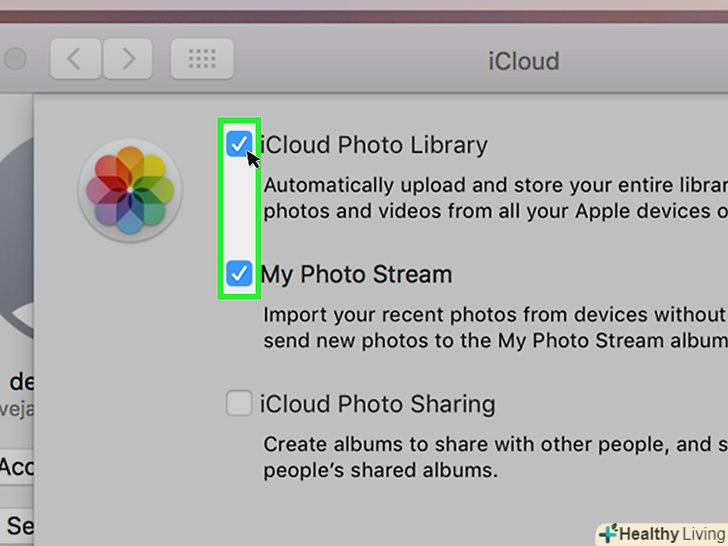This screenshot has height=546, width=728.
Task: Click the account name text under avatar
Action: (x=16, y=382)
